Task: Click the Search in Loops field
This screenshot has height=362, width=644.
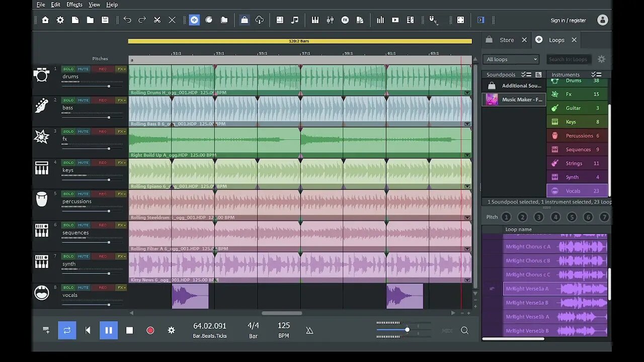Action: pyautogui.click(x=569, y=59)
